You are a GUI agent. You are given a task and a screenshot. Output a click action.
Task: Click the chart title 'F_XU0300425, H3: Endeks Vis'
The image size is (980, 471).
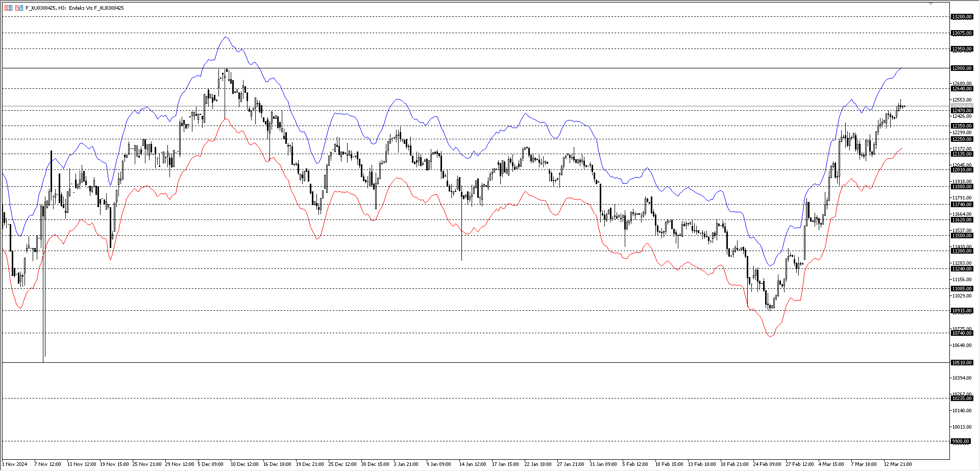pyautogui.click(x=59, y=8)
